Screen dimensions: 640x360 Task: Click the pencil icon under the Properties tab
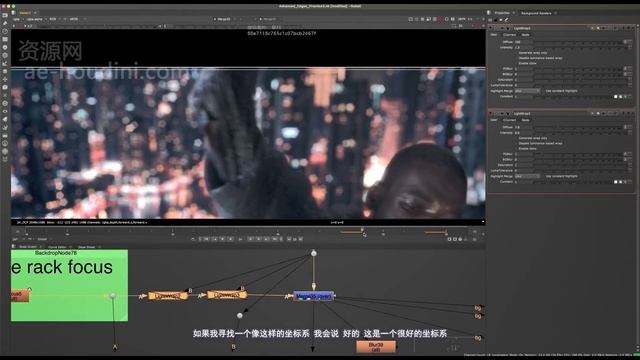[x=507, y=20]
